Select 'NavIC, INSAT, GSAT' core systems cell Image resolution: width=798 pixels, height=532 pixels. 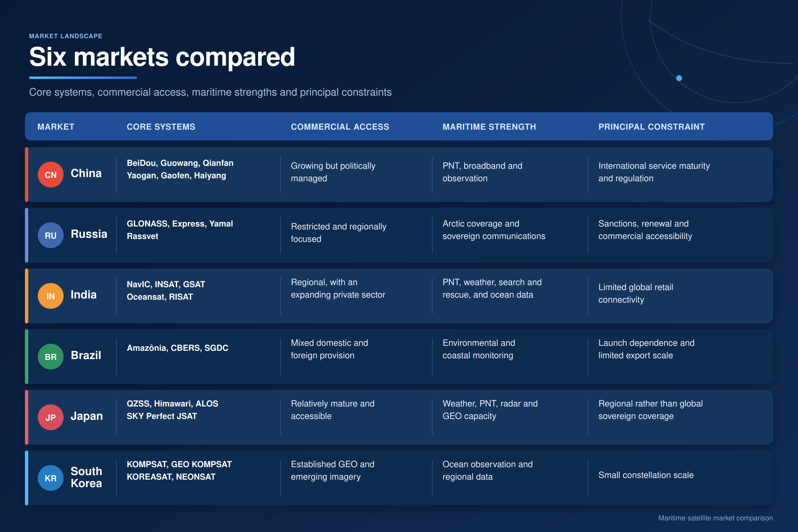click(x=166, y=291)
